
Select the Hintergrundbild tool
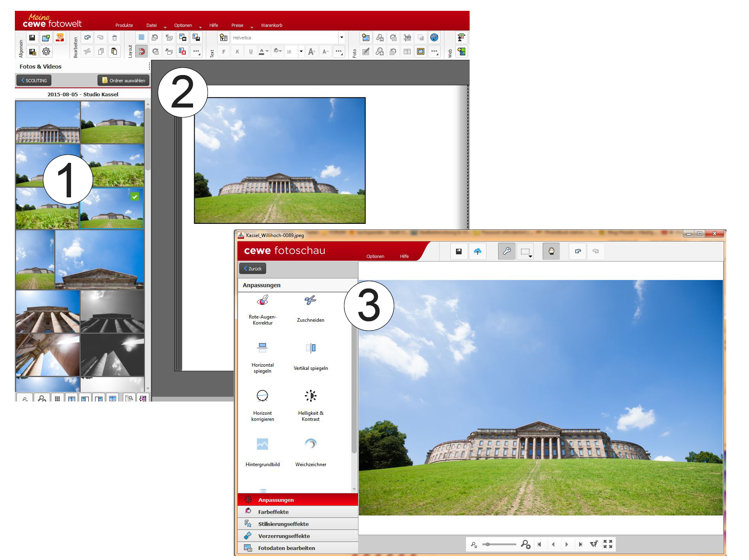click(x=263, y=453)
